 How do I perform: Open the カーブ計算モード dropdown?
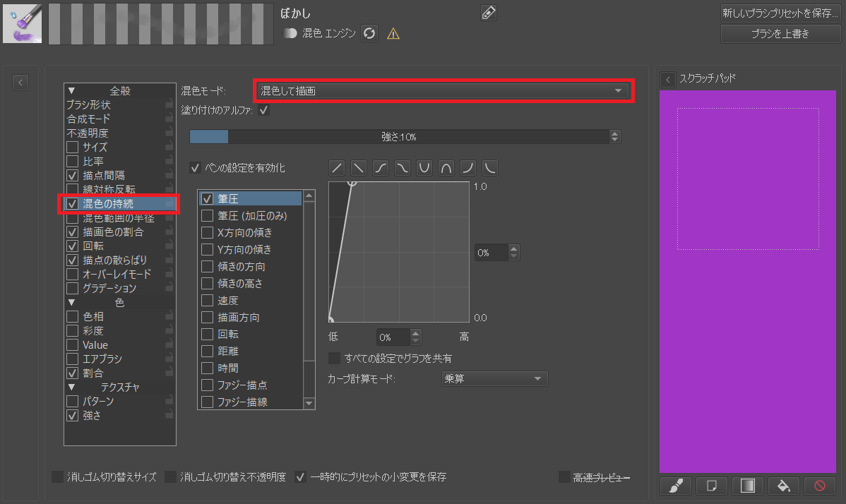click(x=494, y=378)
